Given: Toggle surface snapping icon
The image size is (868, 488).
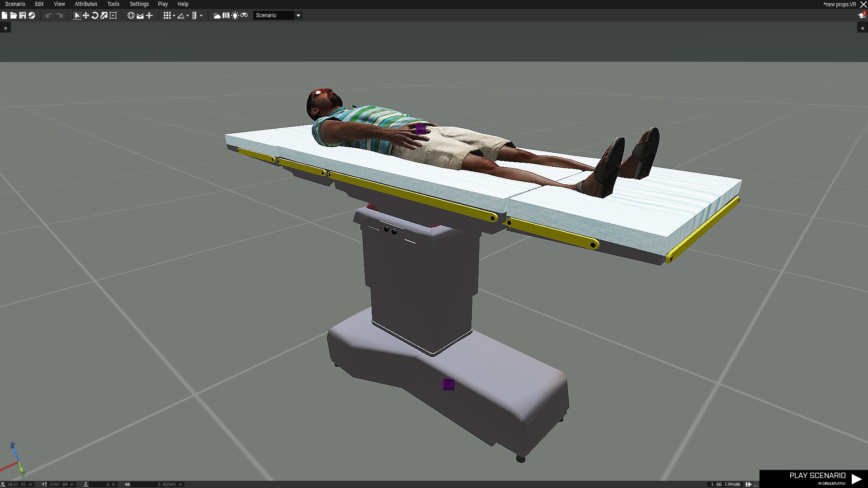Looking at the screenshot, I should point(140,15).
